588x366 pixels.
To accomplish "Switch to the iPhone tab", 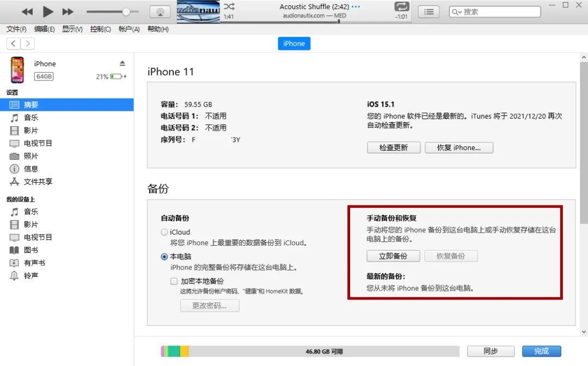I will pyautogui.click(x=294, y=44).
